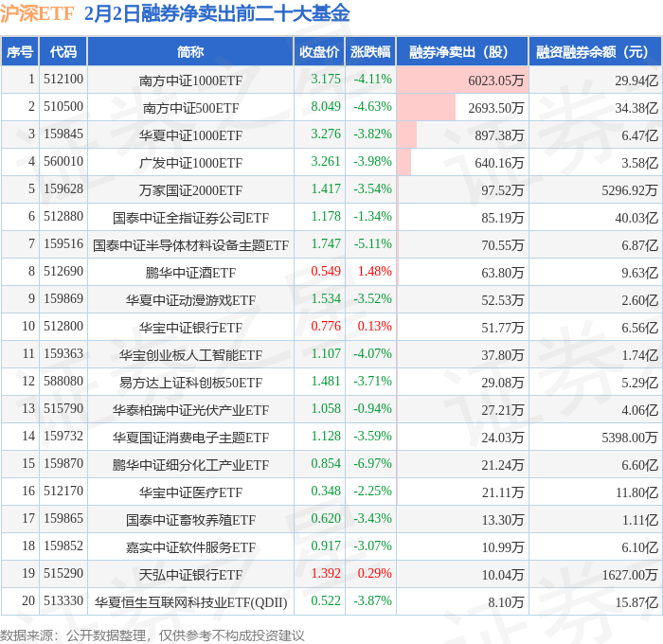Click the name 国泰中证半导体材料设备主题ETF
663x644 pixels.
tap(190, 245)
